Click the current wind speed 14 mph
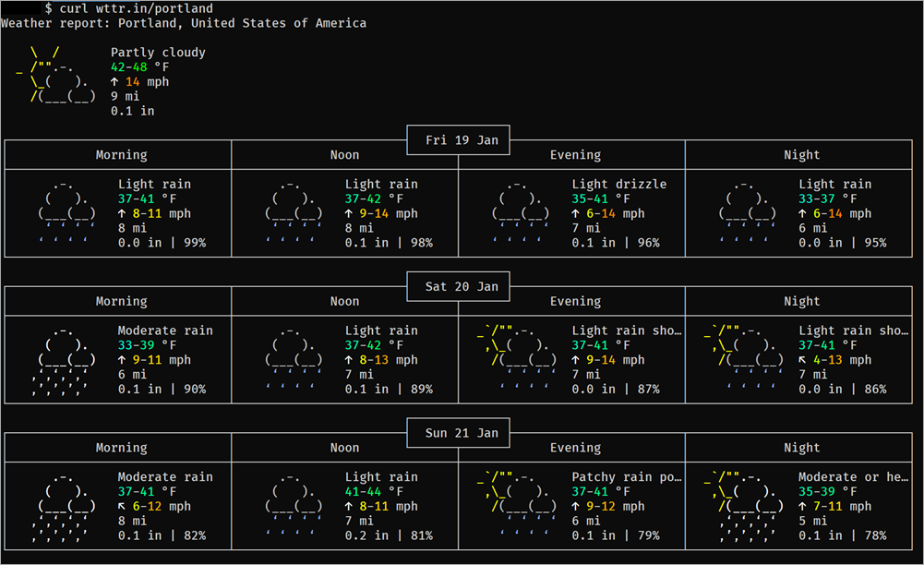The image size is (924, 565). tap(139, 82)
